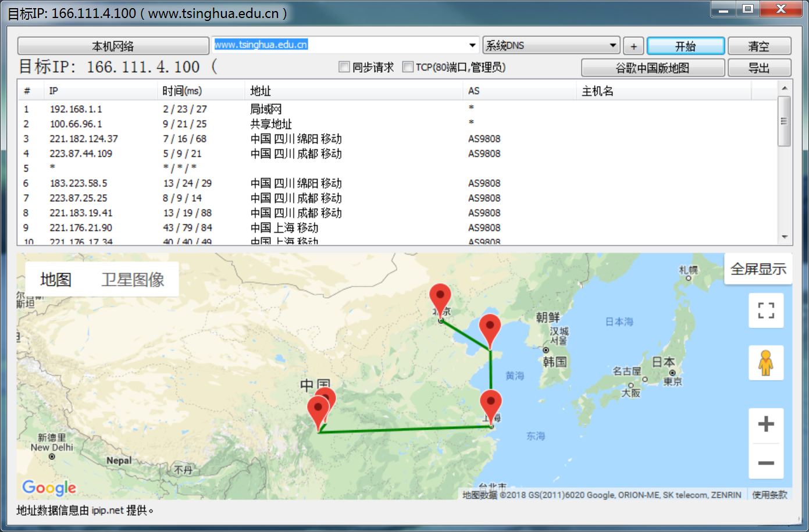This screenshot has width=809, height=532.
Task: Sort by the IP column header
Action: 100,91
